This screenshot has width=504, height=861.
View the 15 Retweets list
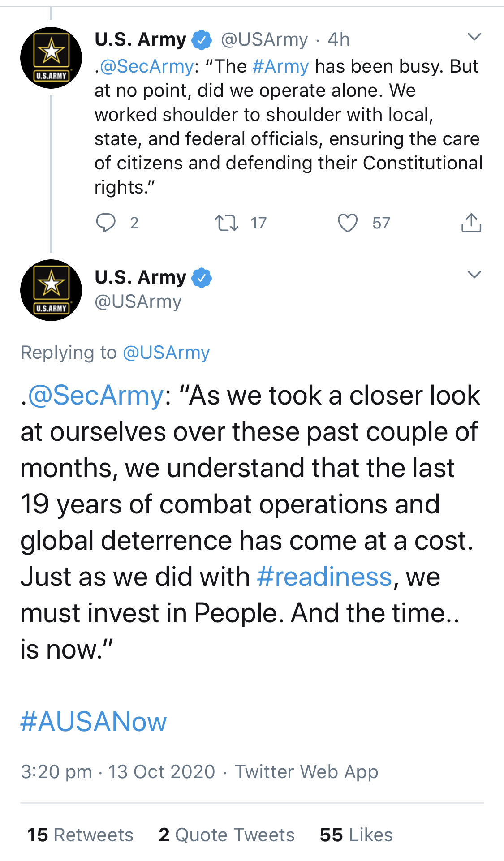click(x=80, y=835)
